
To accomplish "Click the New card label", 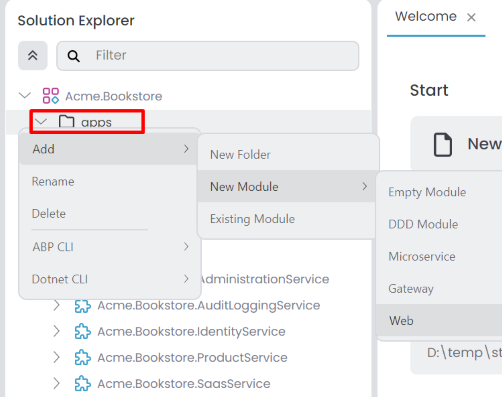I will (x=485, y=144).
